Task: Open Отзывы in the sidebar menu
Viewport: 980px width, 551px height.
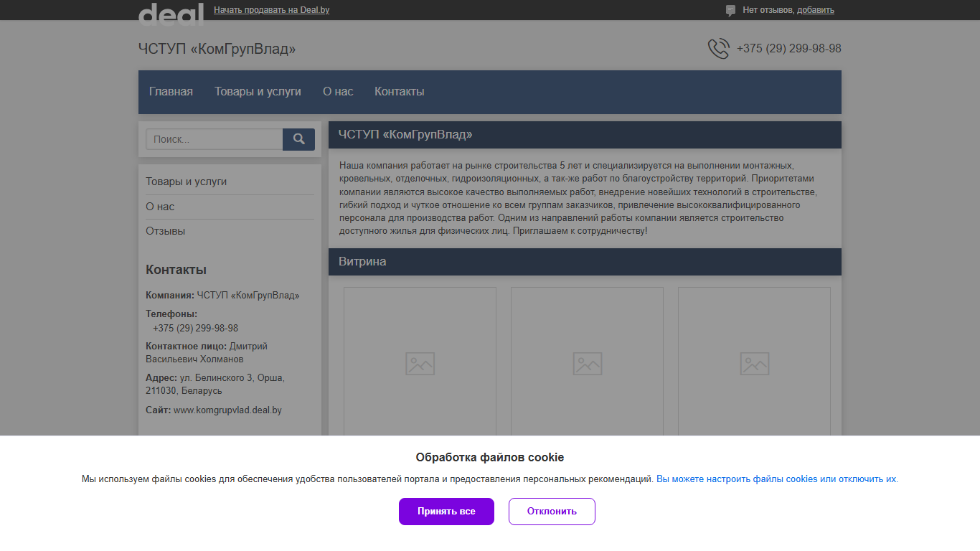Action: 165,231
